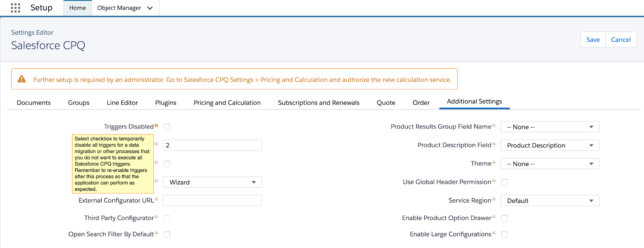
Task: Open the Line Editor tab
Action: 122,103
